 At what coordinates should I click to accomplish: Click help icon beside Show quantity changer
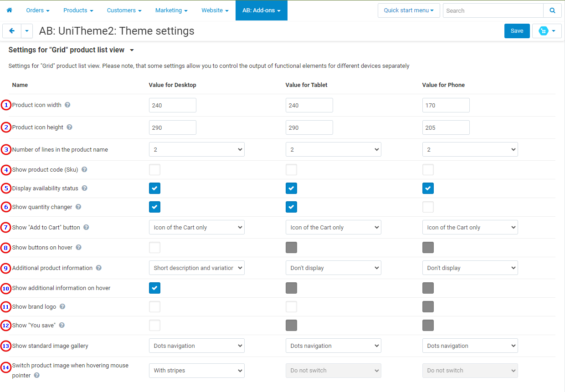tap(78, 207)
